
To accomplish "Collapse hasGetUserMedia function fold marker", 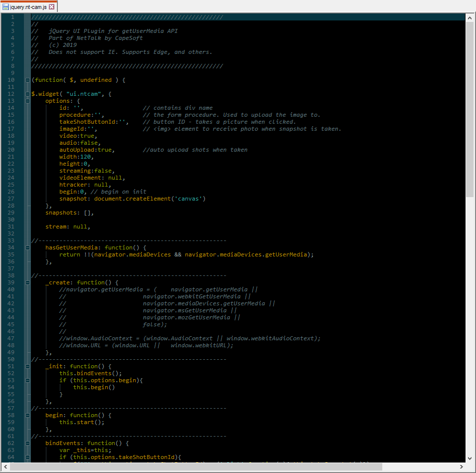I will (27, 247).
